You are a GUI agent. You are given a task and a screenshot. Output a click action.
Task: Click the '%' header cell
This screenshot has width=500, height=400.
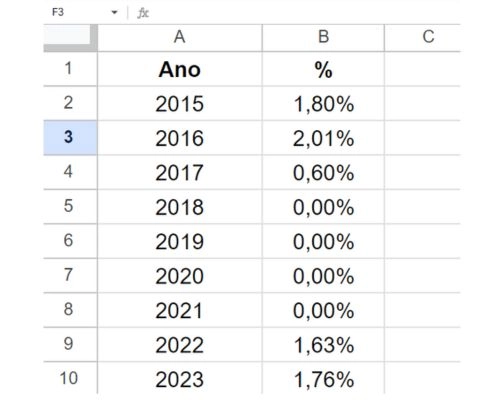(323, 69)
